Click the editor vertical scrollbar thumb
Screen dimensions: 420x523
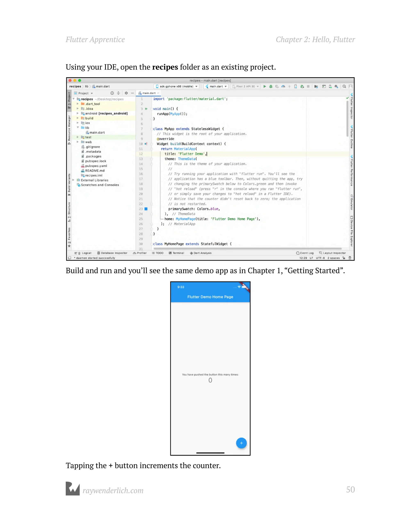347,119
